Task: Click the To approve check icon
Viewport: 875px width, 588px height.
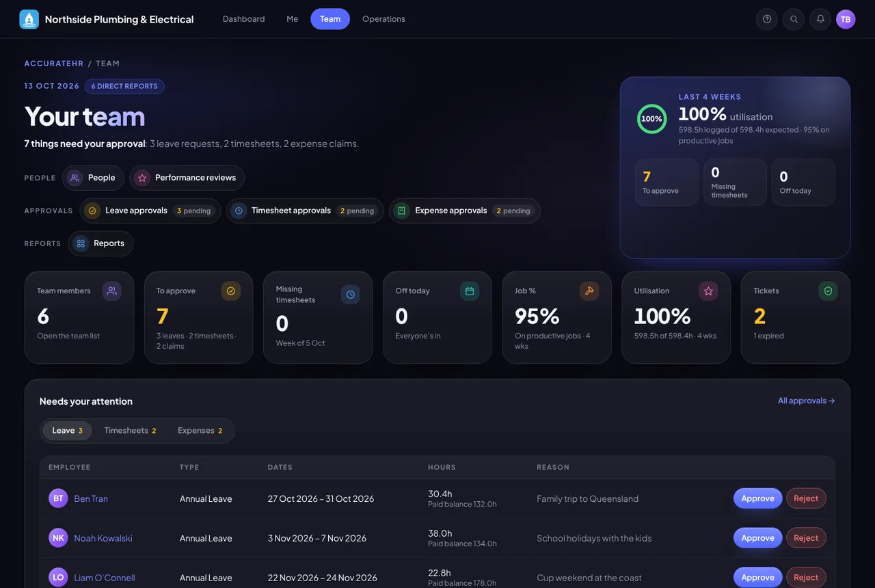Action: (x=231, y=291)
